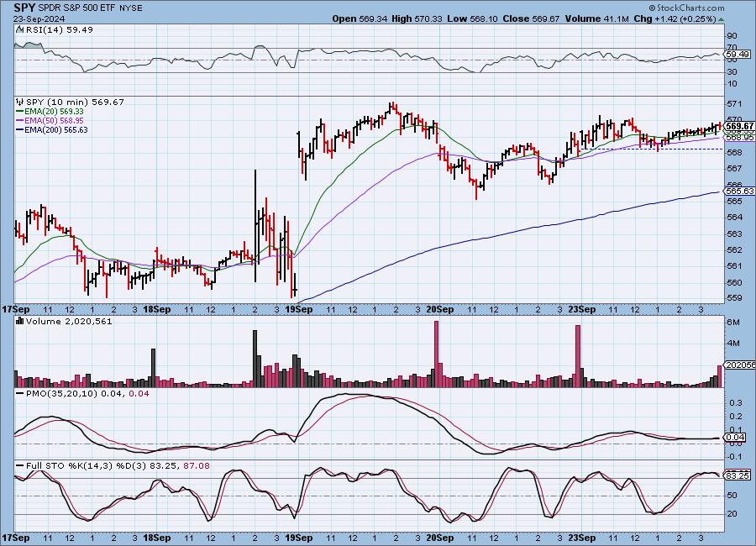The height and width of the screenshot is (546, 756).
Task: Click the purple line swatch before EMA(50)
Action: (x=20, y=121)
